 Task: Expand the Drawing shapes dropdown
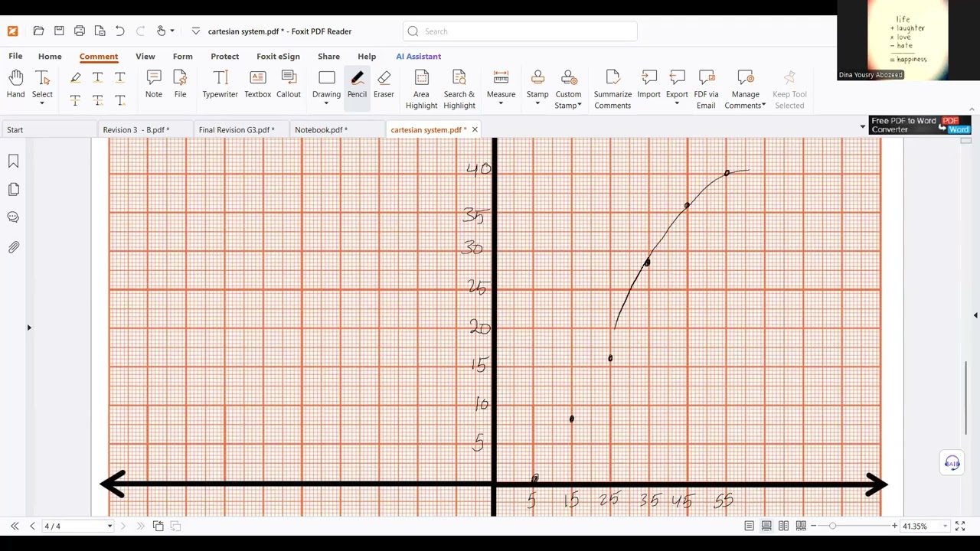(x=326, y=103)
